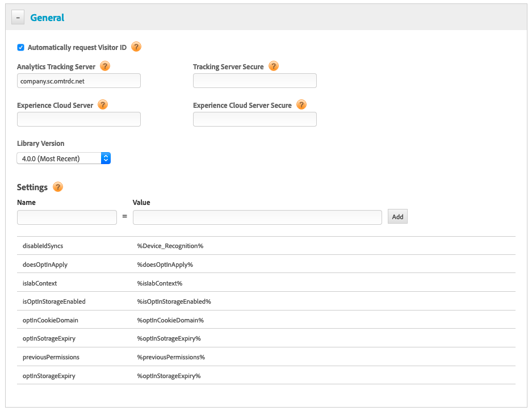Uncheck Automatically request Visitor ID
The image size is (532, 411).
click(x=21, y=48)
